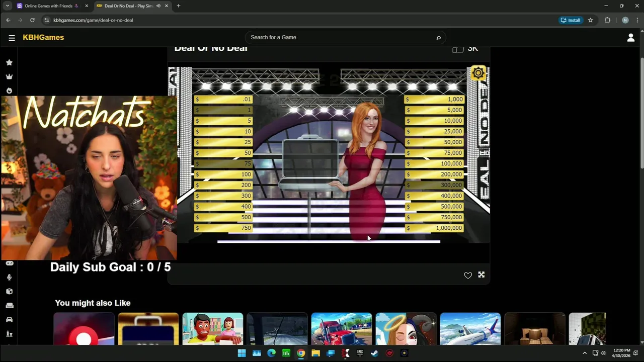Screen dimensions: 644x362
Task: Favorite the game with heart icon
Action: pyautogui.click(x=468, y=275)
